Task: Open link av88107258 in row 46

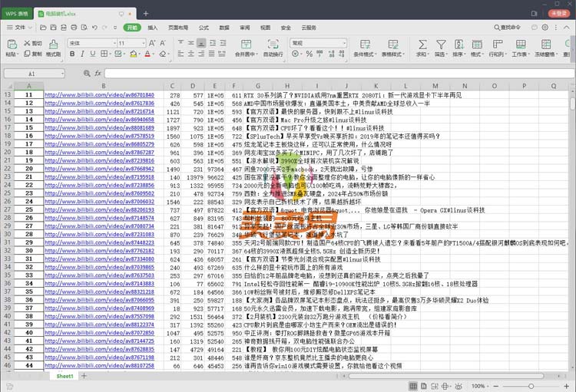Action: coord(99,366)
